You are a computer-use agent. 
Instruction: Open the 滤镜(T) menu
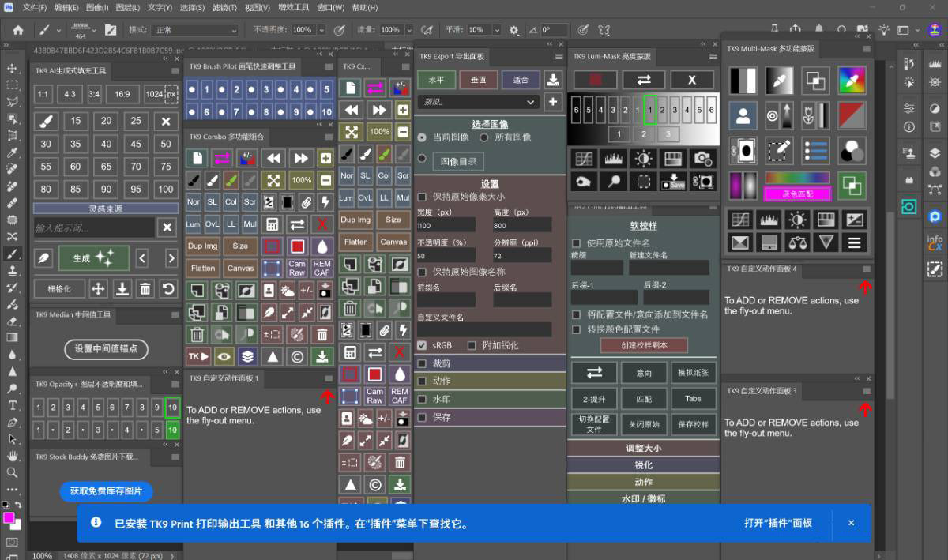pyautogui.click(x=224, y=7)
